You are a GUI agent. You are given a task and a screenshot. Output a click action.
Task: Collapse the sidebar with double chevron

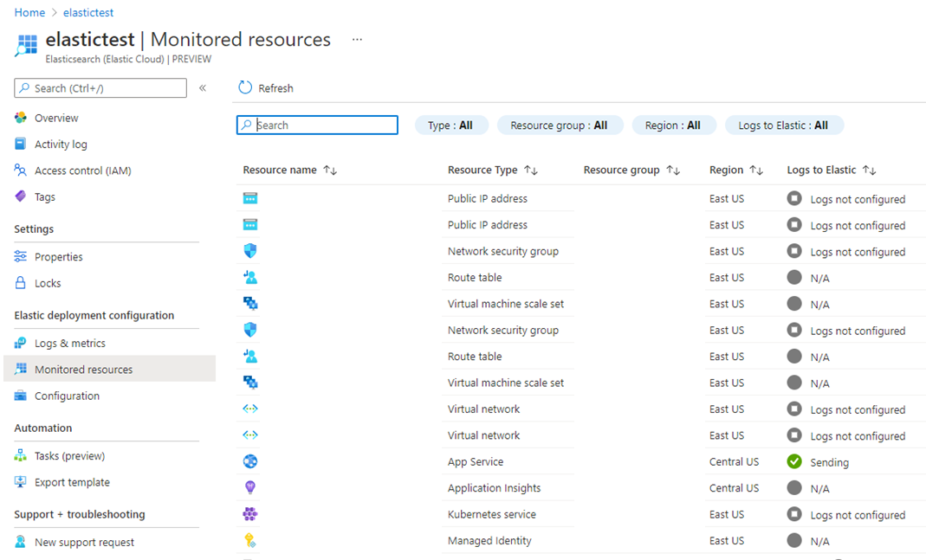203,88
